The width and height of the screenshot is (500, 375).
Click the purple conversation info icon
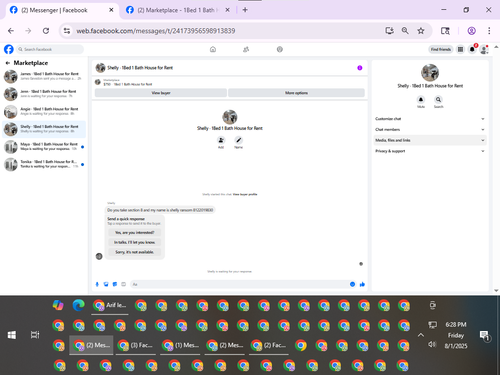point(360,68)
